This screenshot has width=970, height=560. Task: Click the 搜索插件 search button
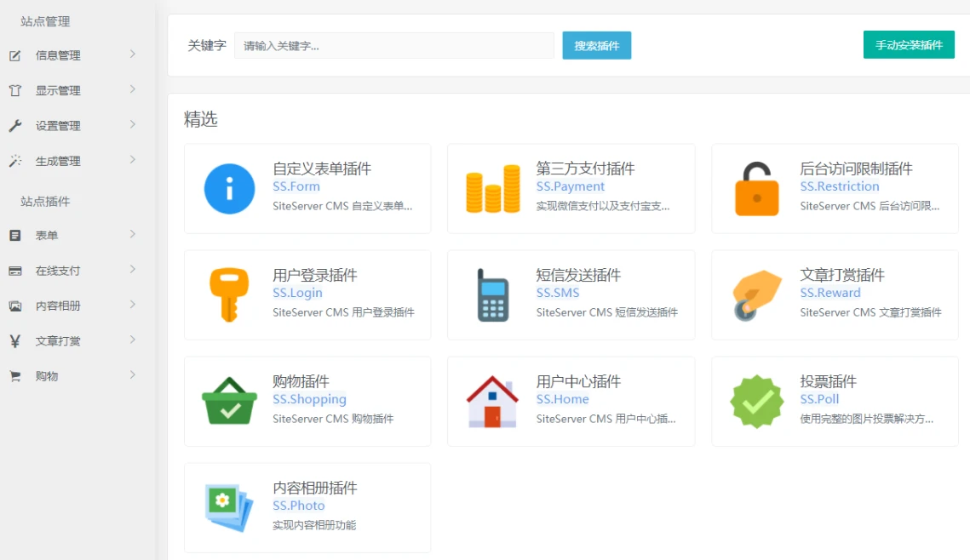pyautogui.click(x=596, y=46)
